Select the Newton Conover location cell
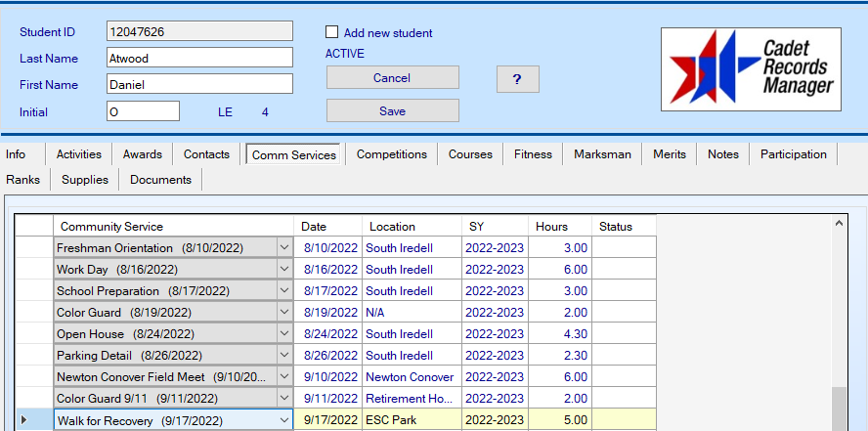 tap(411, 377)
